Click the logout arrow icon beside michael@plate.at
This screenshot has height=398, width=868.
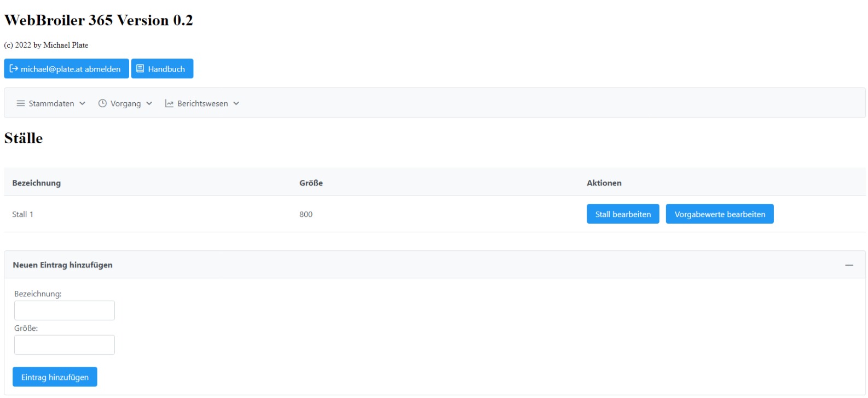14,69
